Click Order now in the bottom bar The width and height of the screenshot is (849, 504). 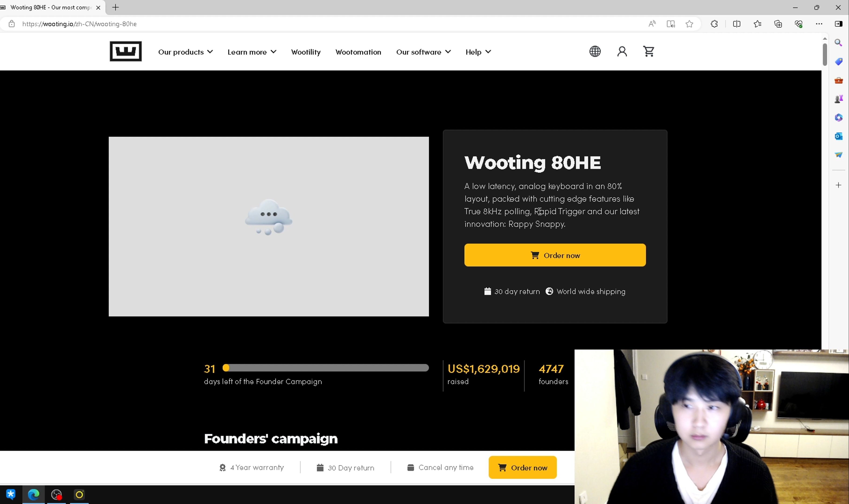(522, 467)
